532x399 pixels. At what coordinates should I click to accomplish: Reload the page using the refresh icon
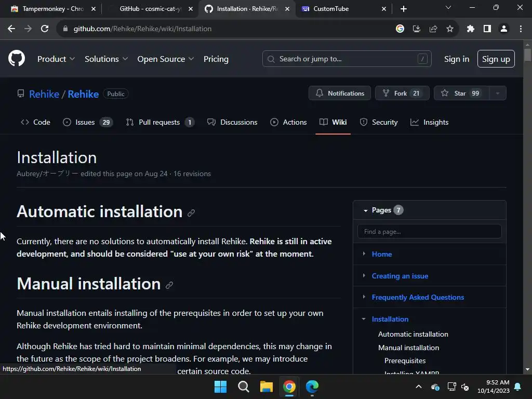(45, 29)
